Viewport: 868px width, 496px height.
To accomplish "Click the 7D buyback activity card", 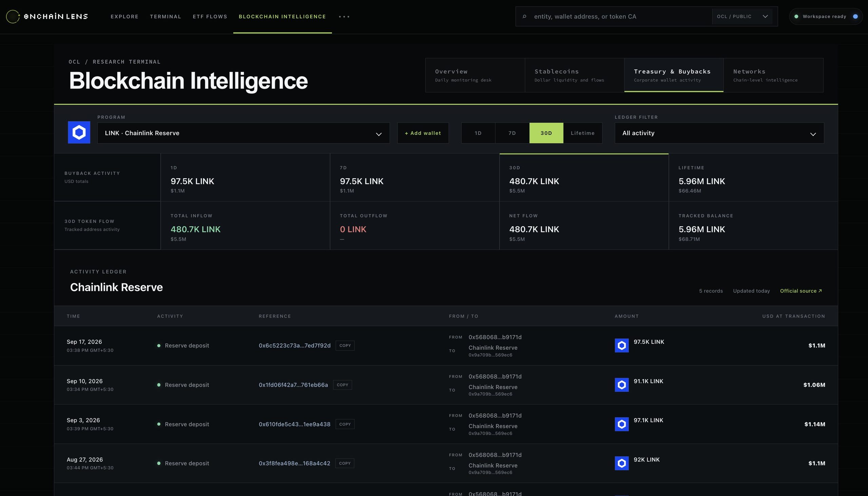I will click(x=415, y=178).
